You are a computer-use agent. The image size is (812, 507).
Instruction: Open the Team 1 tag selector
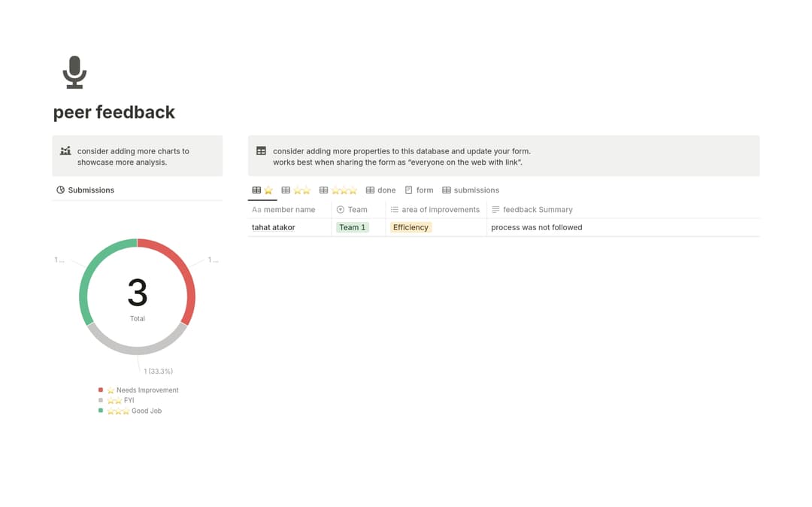coord(352,226)
